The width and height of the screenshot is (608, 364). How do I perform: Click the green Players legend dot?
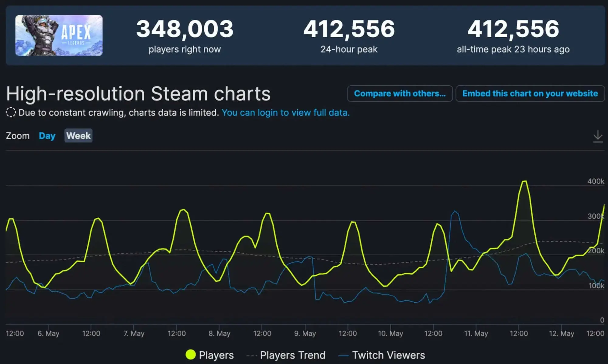point(191,355)
